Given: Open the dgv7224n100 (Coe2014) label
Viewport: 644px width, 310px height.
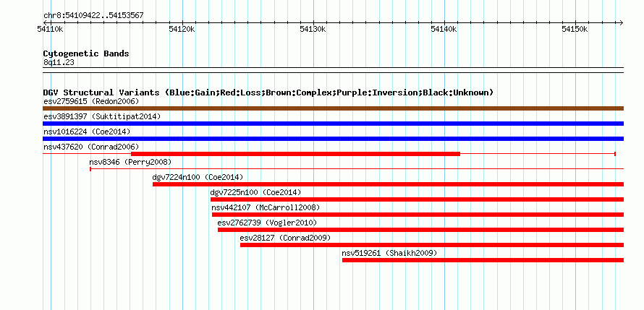Looking at the screenshot, I should point(198,177).
